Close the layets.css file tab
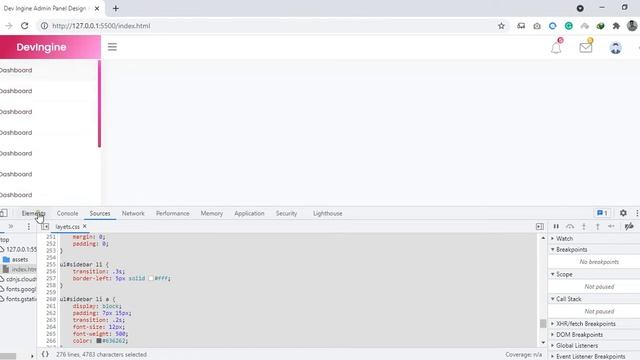 pyautogui.click(x=84, y=226)
